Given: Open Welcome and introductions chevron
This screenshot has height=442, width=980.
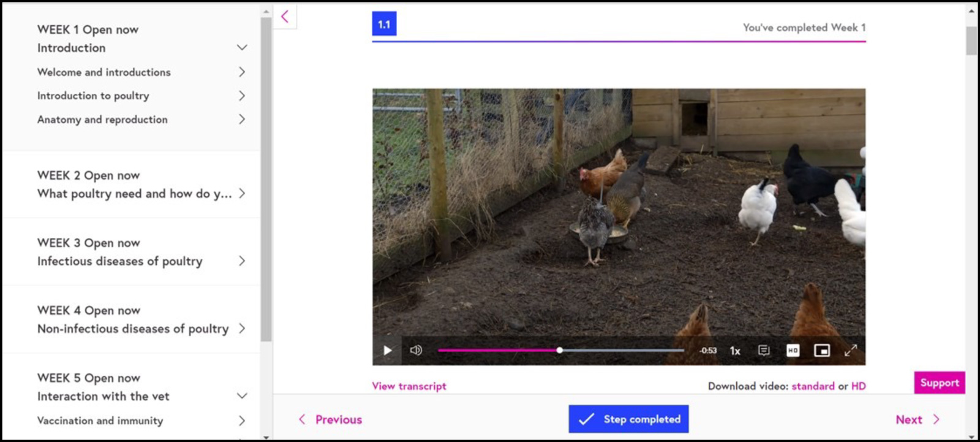Looking at the screenshot, I should (x=242, y=72).
